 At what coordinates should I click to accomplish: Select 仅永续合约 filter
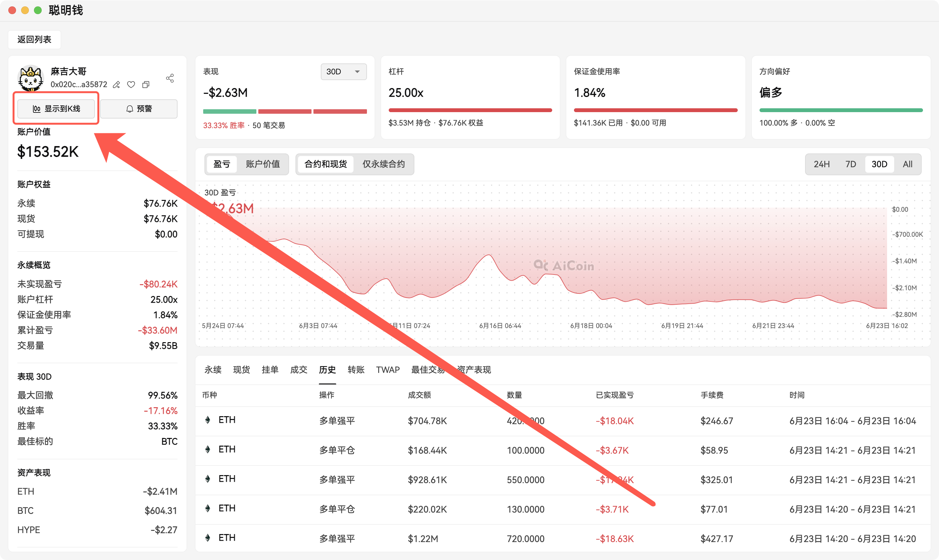click(x=383, y=164)
